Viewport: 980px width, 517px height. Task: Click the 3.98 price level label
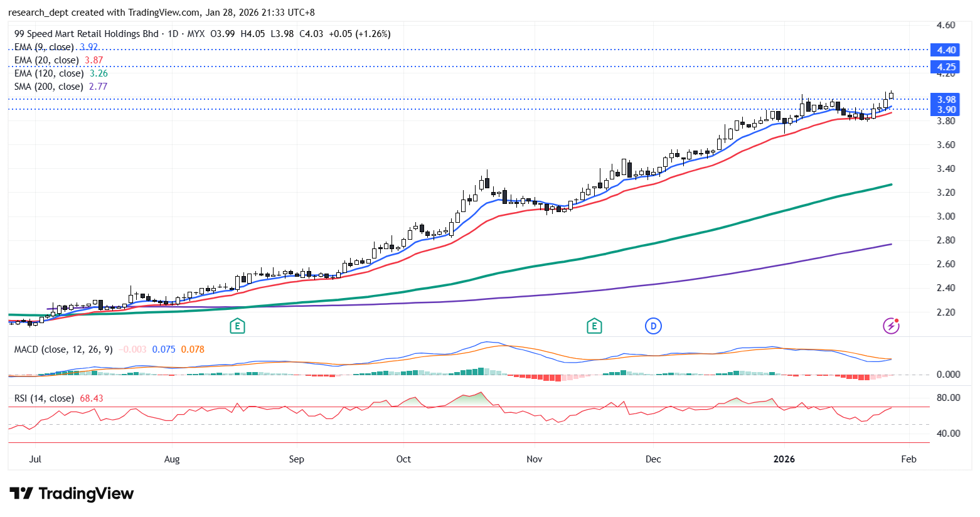click(x=946, y=100)
